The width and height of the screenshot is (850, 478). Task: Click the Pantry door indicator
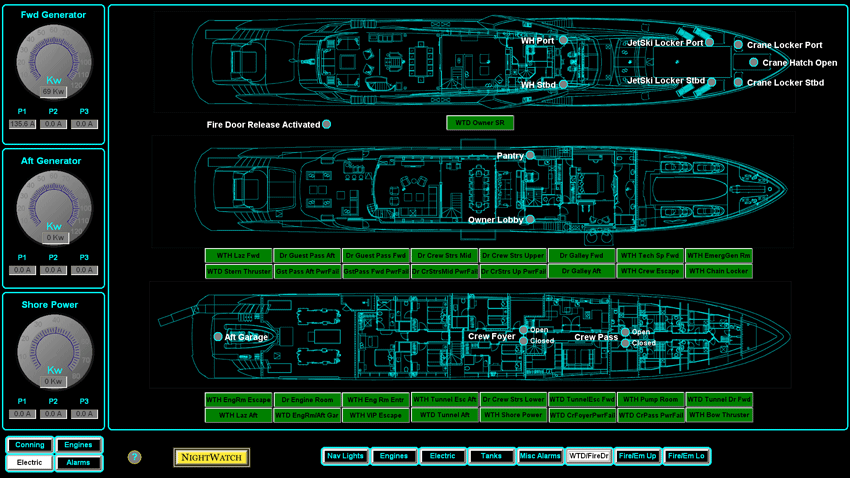530,156
